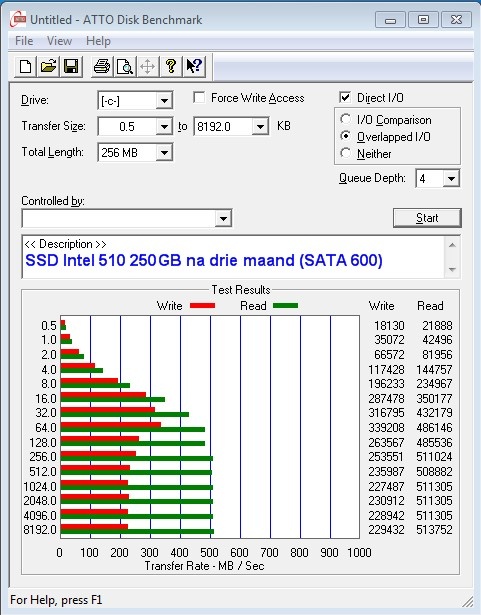481x615 pixels.
Task: Click into the description text field
Action: point(233,257)
